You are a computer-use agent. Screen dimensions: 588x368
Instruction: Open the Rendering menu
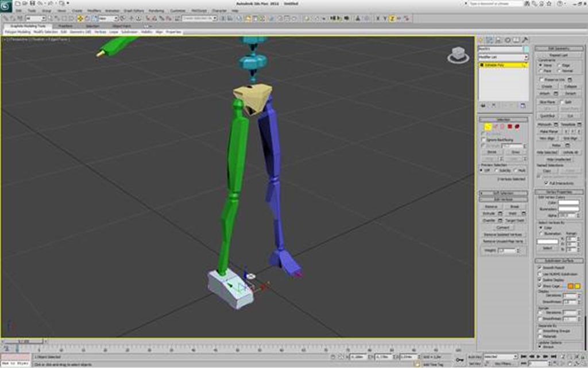(x=156, y=10)
